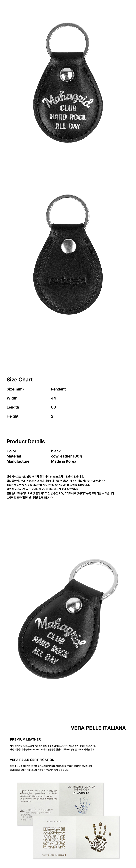This screenshot has height=868, width=136.
Task: Select the Width row in size chart
Action: pyautogui.click(x=68, y=398)
